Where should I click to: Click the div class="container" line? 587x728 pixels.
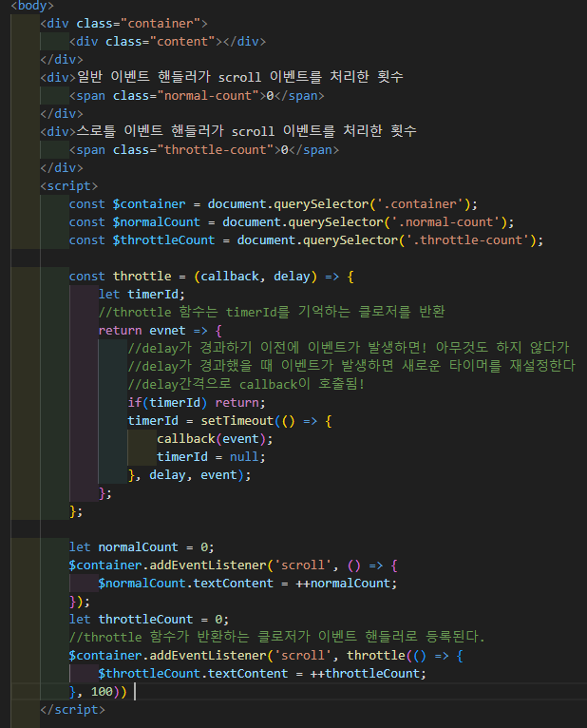tap(123, 23)
